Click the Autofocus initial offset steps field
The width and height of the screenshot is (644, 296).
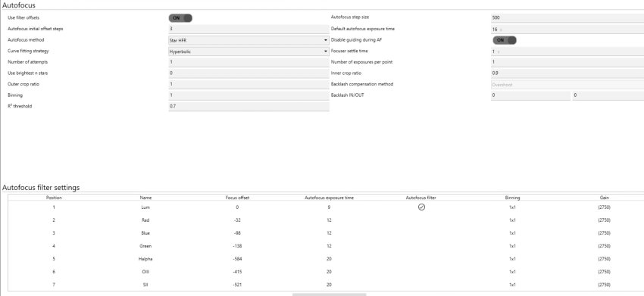pos(249,30)
